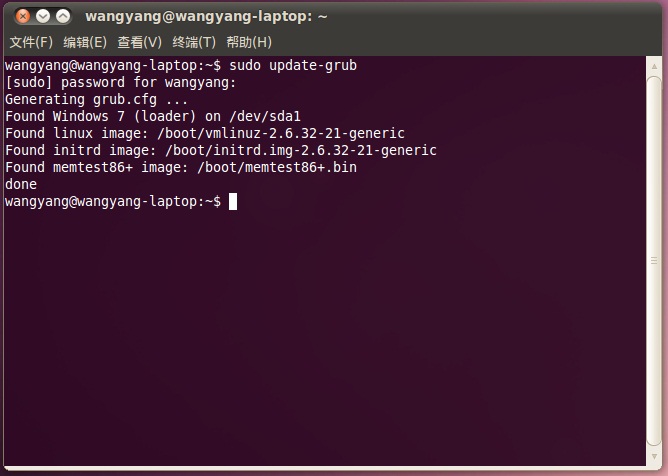The image size is (668, 476).
Task: Click the vmlinuz-2.6.32-21-generic line
Action: coord(204,133)
